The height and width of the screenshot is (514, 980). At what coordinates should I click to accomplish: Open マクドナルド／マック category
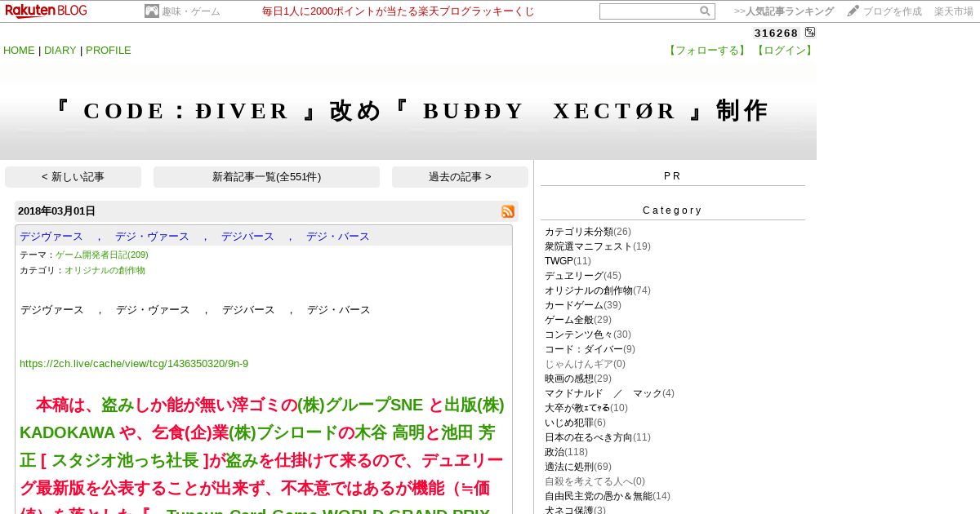tap(604, 393)
